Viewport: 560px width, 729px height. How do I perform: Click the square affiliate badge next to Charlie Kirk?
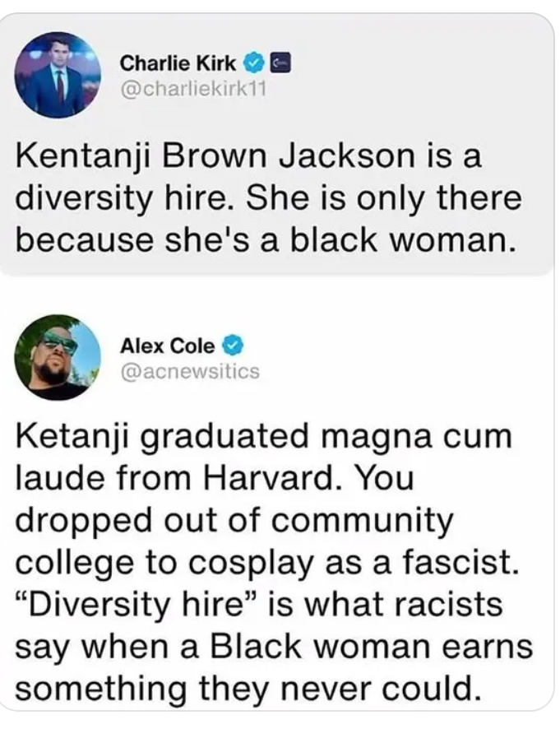[x=280, y=63]
